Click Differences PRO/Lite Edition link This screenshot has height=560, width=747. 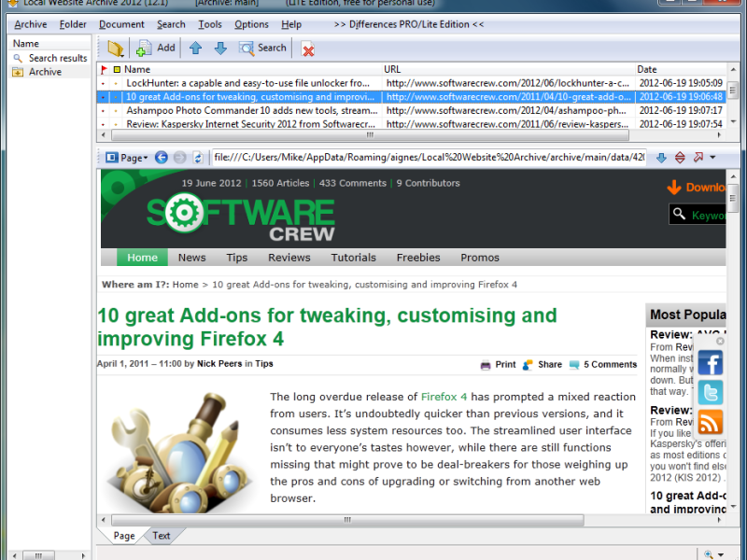click(409, 24)
